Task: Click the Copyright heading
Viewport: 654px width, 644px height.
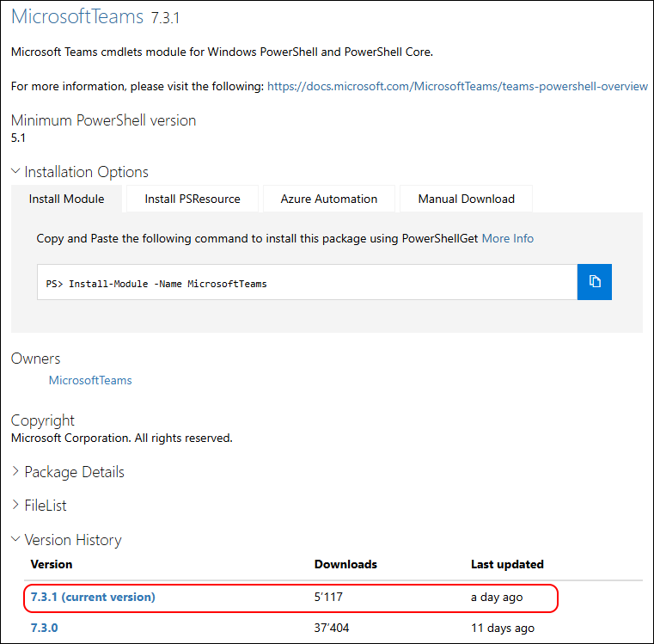Action: [x=43, y=420]
